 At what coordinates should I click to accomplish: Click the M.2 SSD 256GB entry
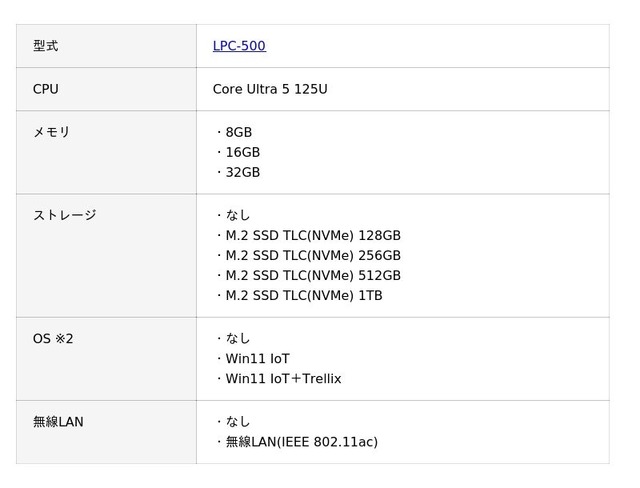point(312,255)
